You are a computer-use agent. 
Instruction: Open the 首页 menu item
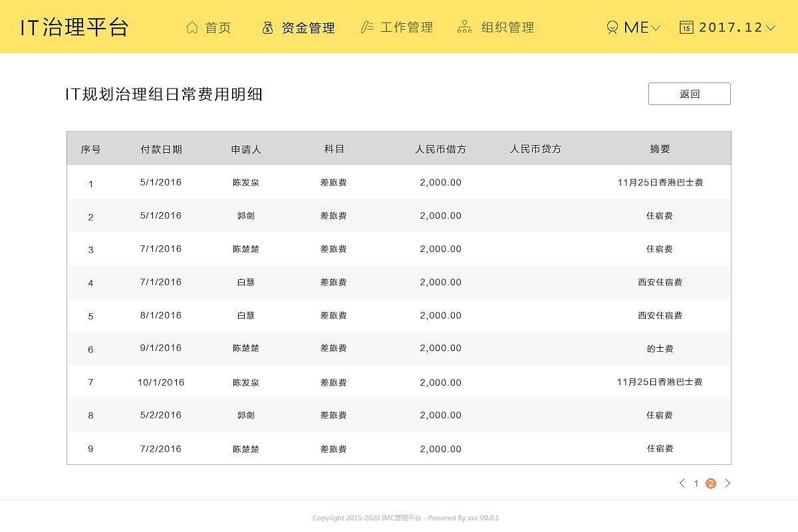[217, 27]
